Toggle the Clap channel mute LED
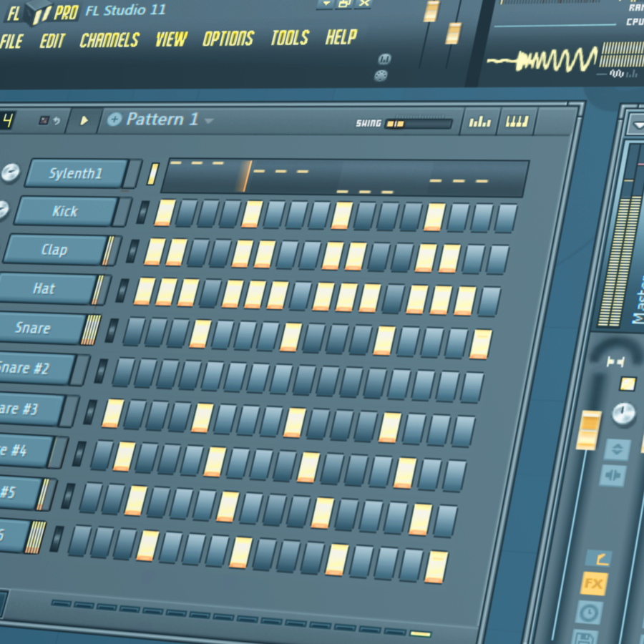 132,251
